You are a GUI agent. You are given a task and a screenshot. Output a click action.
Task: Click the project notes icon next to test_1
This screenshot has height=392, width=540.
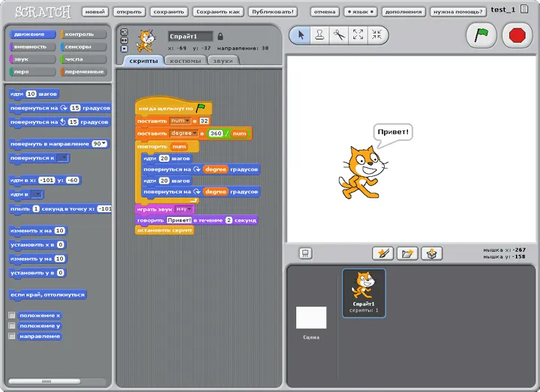click(x=524, y=9)
